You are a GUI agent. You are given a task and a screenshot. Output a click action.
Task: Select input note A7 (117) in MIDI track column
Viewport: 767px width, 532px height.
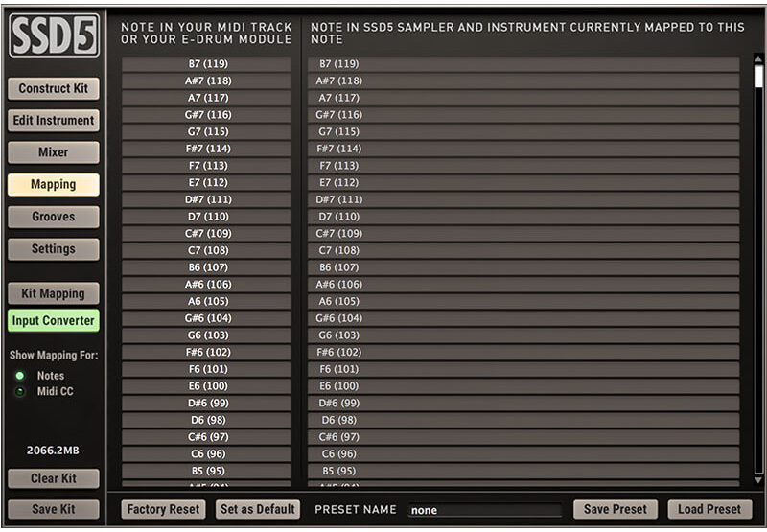click(206, 98)
